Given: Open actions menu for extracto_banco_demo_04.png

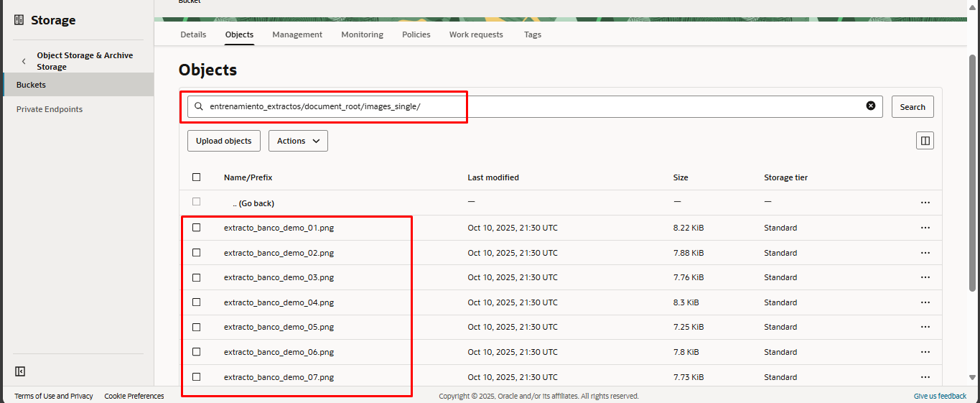Looking at the screenshot, I should pos(925,302).
